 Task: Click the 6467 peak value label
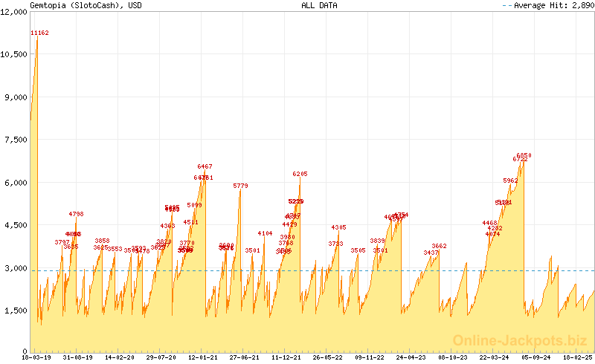click(205, 166)
